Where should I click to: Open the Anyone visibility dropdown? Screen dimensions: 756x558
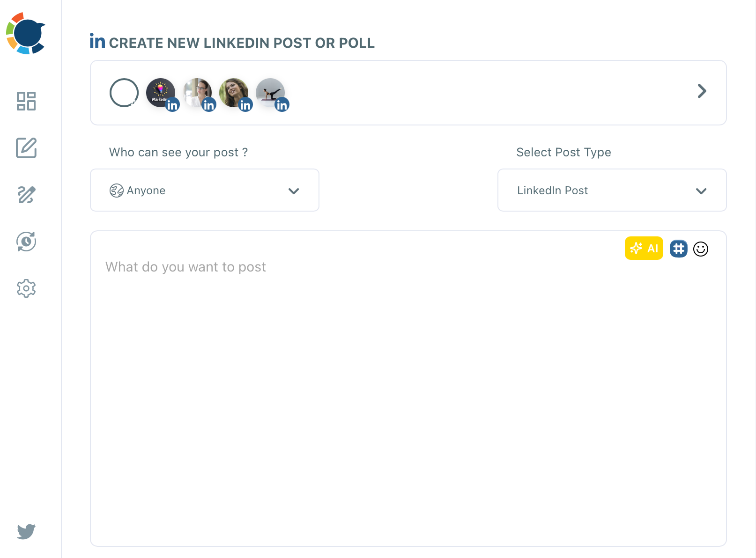pyautogui.click(x=205, y=190)
